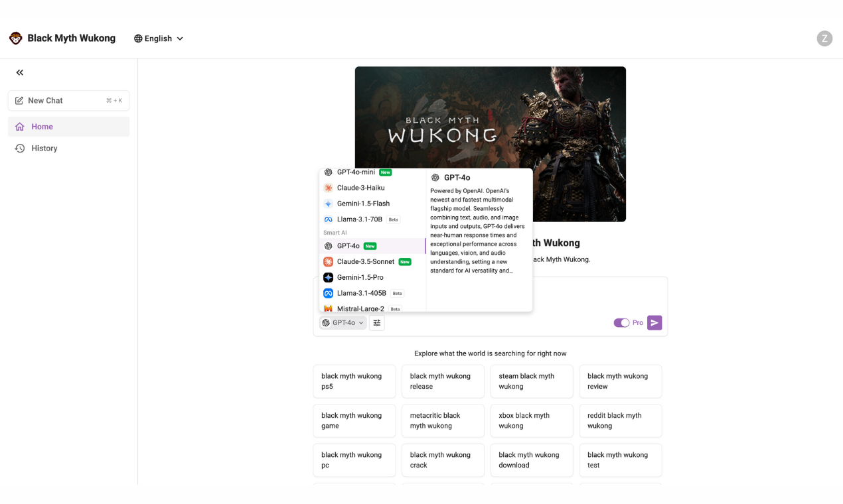Click the Llama-3.1-70B Meta icon

click(328, 220)
